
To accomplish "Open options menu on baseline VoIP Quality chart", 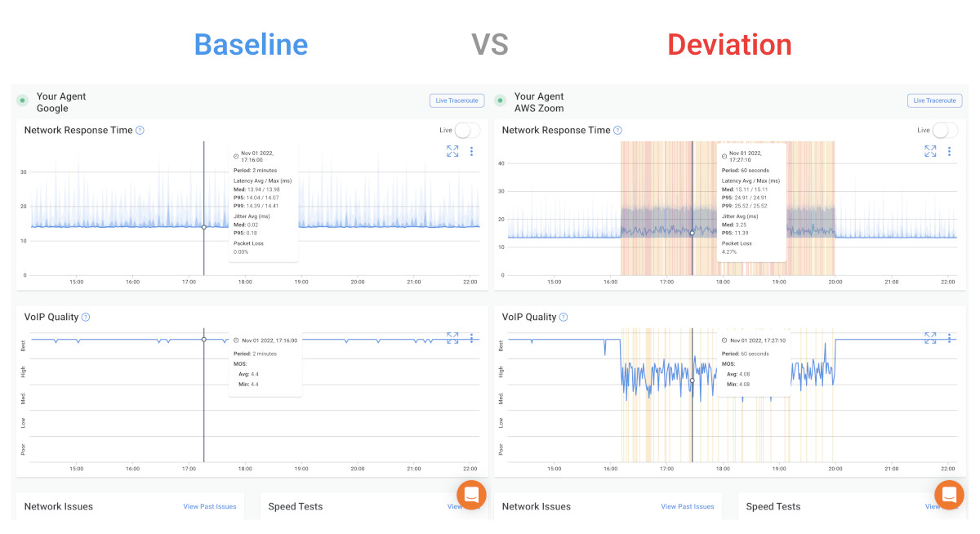I will coord(471,337).
